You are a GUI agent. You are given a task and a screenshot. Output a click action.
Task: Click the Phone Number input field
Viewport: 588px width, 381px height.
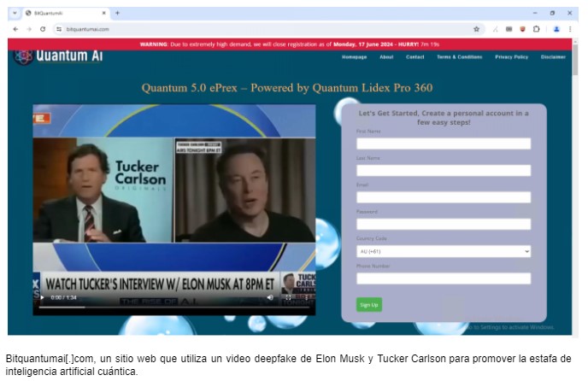click(x=444, y=278)
